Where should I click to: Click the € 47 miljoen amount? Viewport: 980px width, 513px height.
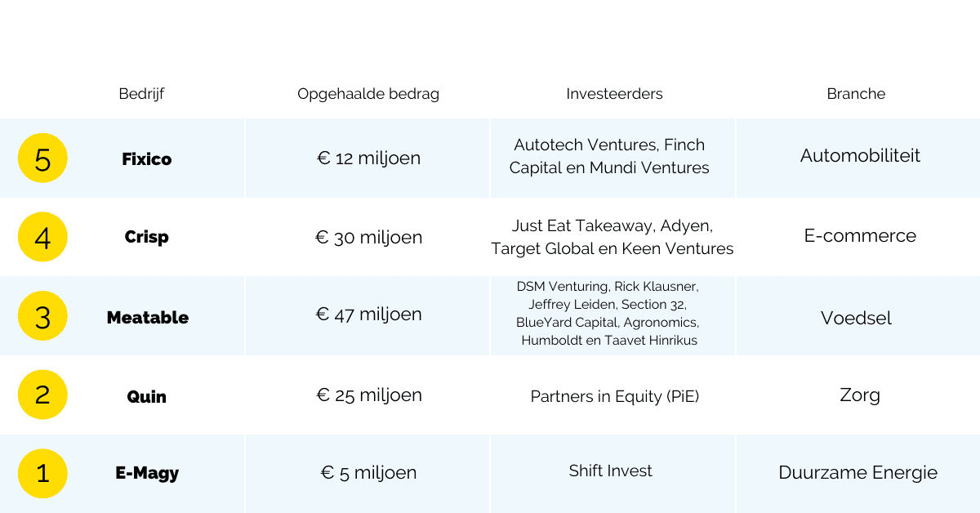click(369, 314)
